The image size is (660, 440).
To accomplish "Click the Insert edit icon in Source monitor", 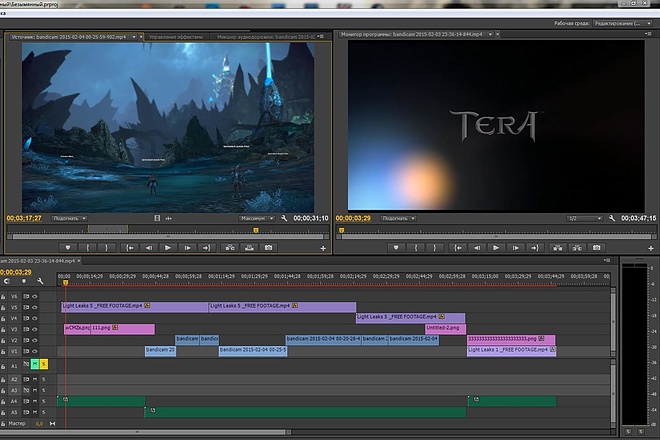I will point(230,248).
